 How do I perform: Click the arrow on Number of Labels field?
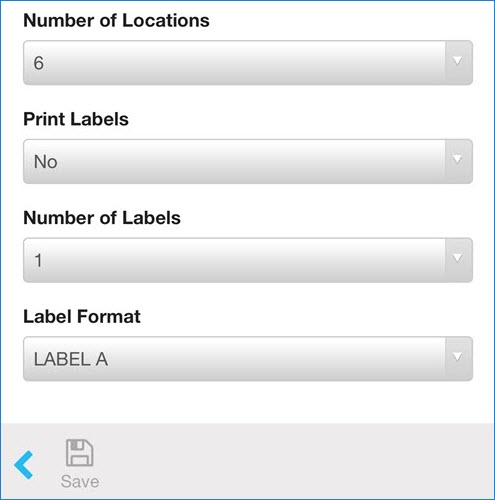pos(458,258)
